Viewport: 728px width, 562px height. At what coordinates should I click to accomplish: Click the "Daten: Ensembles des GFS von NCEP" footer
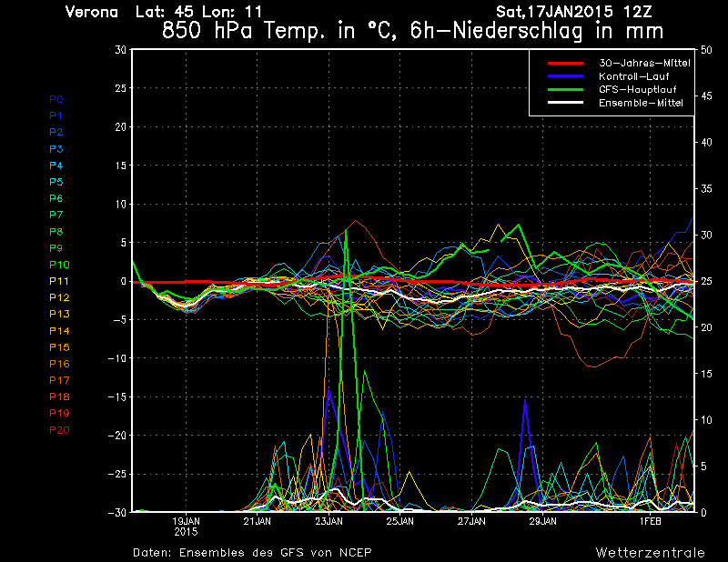[252, 553]
